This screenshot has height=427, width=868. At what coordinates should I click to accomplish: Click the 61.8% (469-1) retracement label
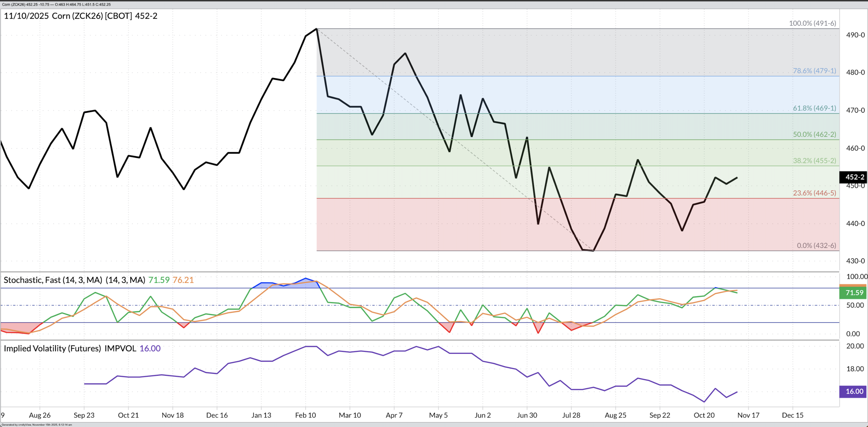point(814,108)
